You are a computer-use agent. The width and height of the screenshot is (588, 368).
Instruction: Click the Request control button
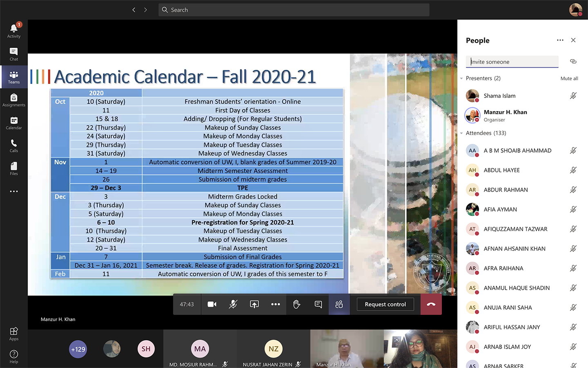[385, 304]
